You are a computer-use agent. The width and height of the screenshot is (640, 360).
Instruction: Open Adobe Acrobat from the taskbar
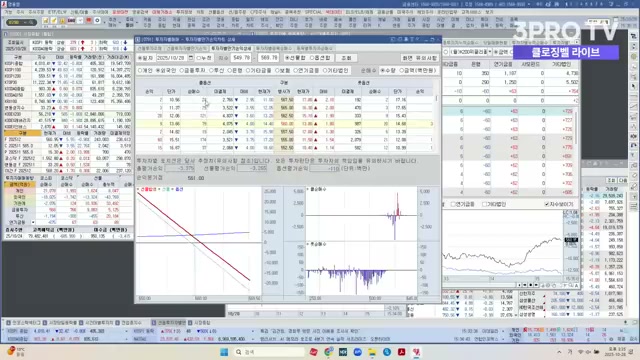tap(402, 352)
